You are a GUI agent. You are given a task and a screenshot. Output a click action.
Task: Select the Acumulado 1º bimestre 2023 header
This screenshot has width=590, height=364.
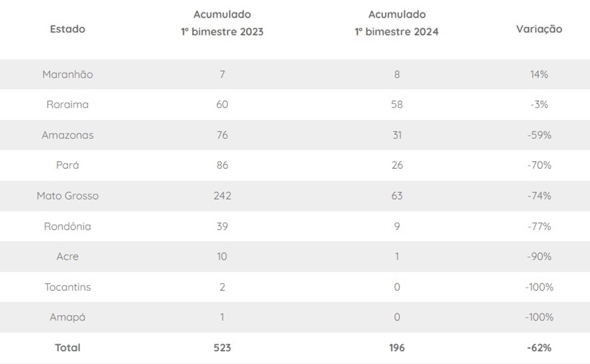tap(222, 23)
